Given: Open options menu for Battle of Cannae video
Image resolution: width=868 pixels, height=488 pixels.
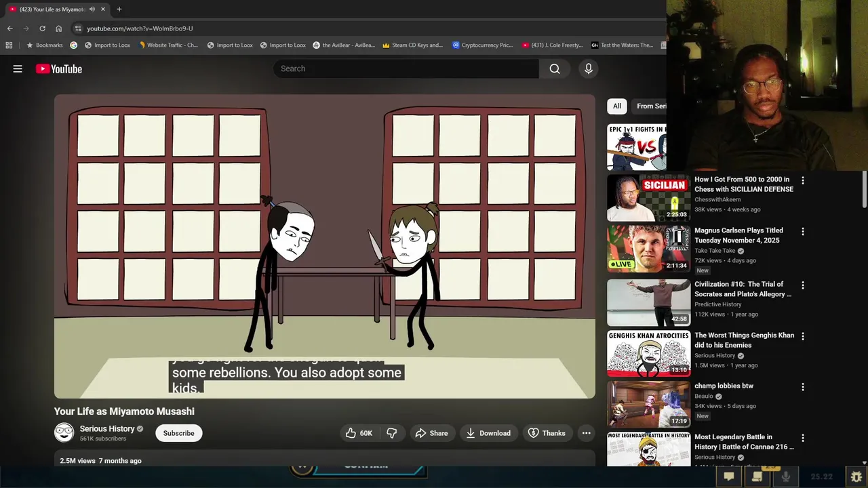Looking at the screenshot, I should click(803, 438).
